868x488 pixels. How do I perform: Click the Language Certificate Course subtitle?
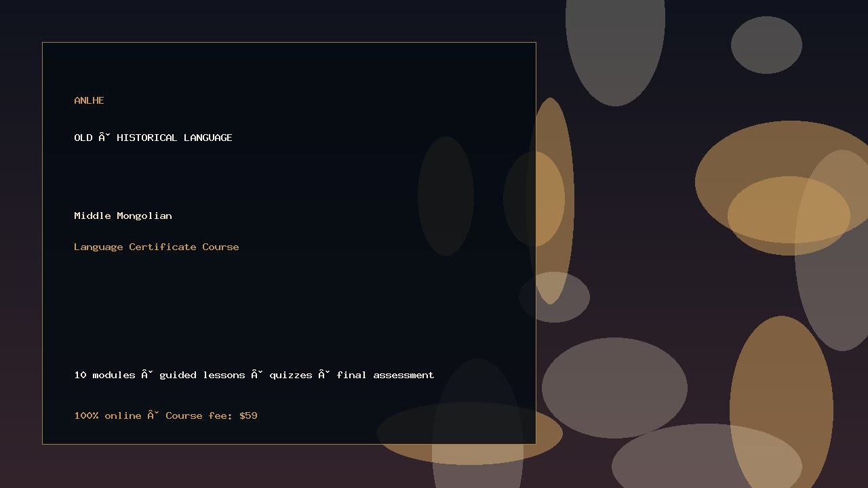coord(157,247)
